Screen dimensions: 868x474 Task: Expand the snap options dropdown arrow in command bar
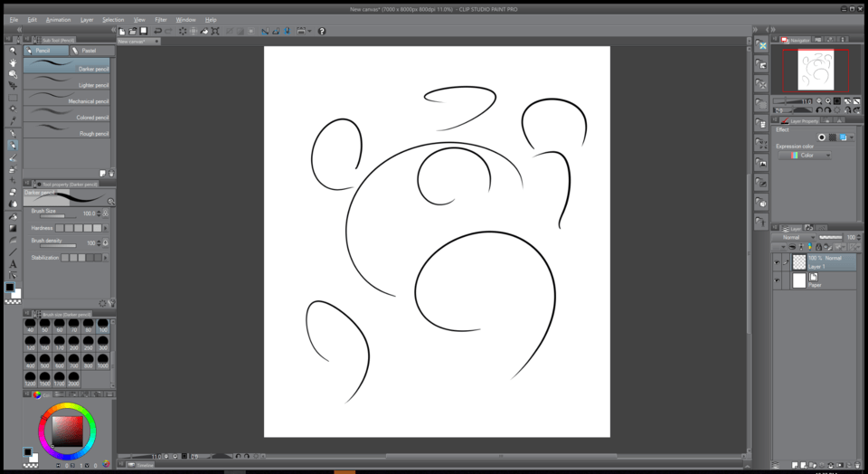tap(309, 31)
